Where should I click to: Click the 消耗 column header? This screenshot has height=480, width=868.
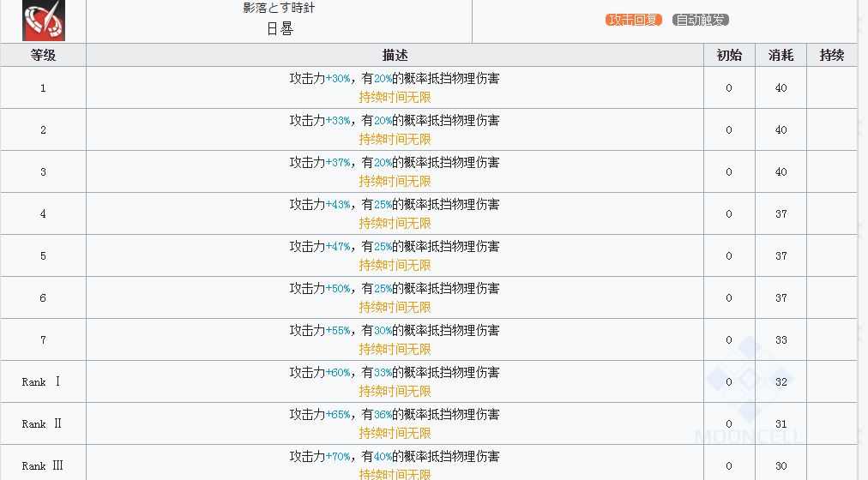click(781, 56)
